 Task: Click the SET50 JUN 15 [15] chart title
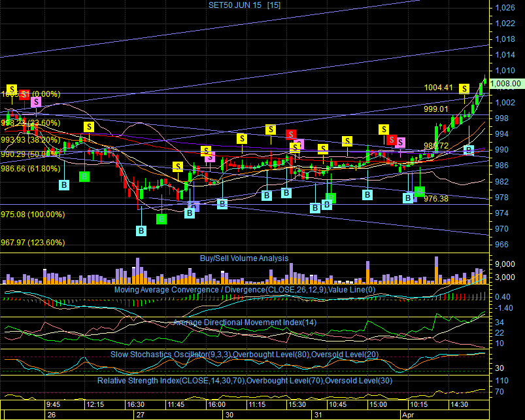(x=245, y=5)
